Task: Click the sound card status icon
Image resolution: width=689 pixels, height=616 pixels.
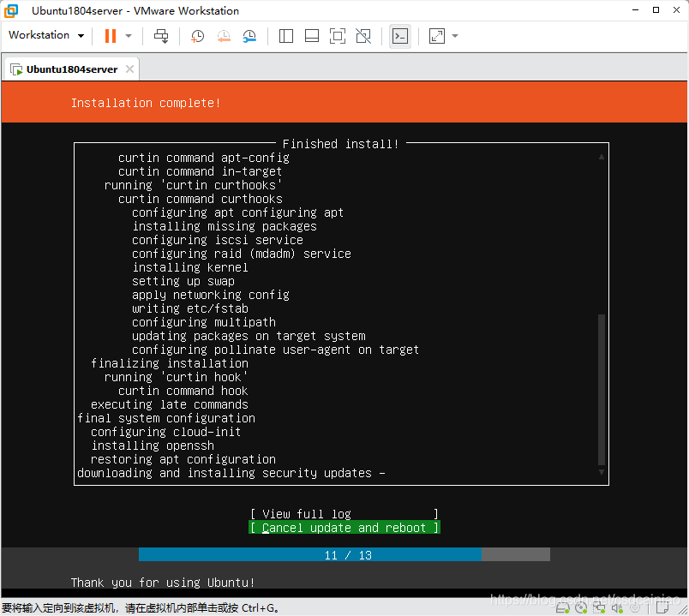Action: pyautogui.click(x=617, y=608)
